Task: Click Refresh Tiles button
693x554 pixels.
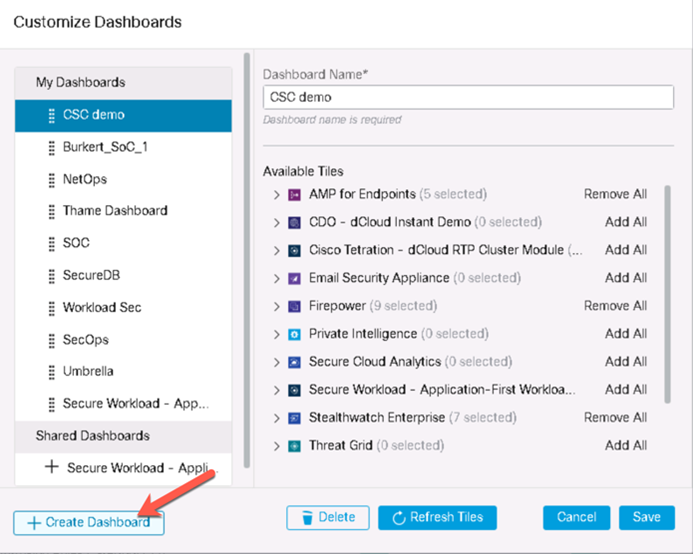Action: [x=437, y=517]
